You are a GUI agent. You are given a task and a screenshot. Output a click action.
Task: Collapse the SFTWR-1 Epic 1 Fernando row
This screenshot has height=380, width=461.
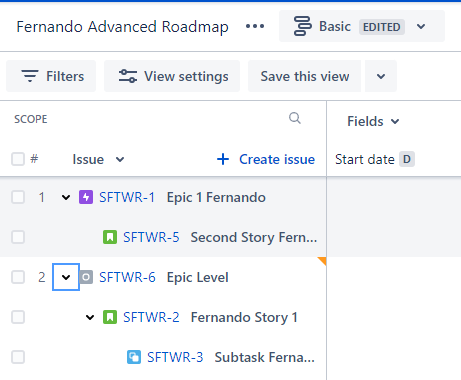tap(66, 197)
